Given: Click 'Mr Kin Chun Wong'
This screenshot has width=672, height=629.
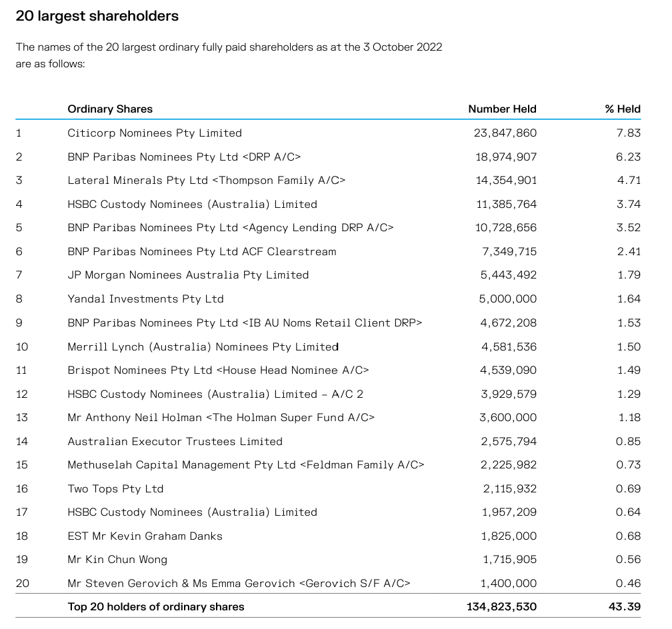Looking at the screenshot, I should [117, 560].
